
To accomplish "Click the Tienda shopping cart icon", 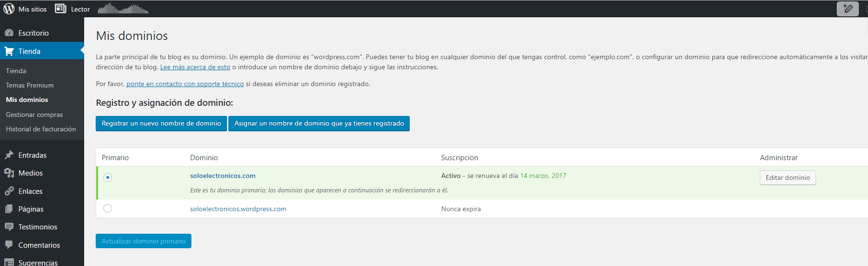I will [9, 51].
